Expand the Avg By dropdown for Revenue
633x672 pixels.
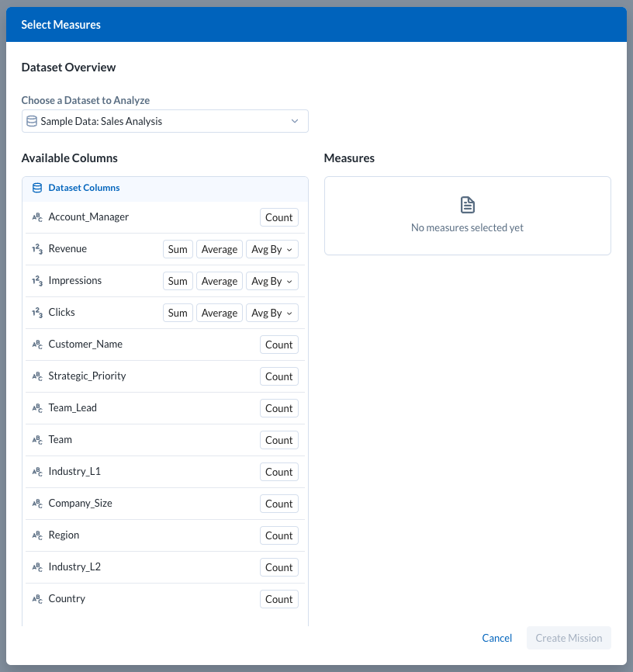272,249
